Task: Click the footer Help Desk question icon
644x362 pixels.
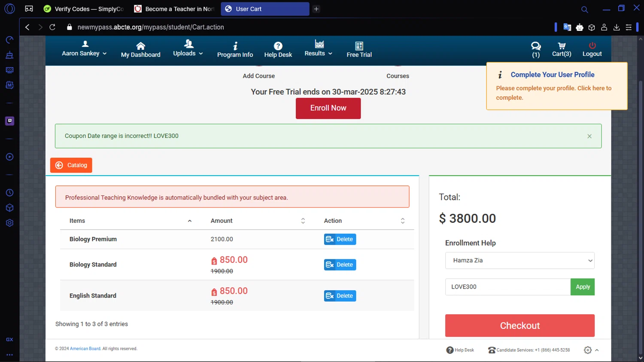Action: coord(450,350)
